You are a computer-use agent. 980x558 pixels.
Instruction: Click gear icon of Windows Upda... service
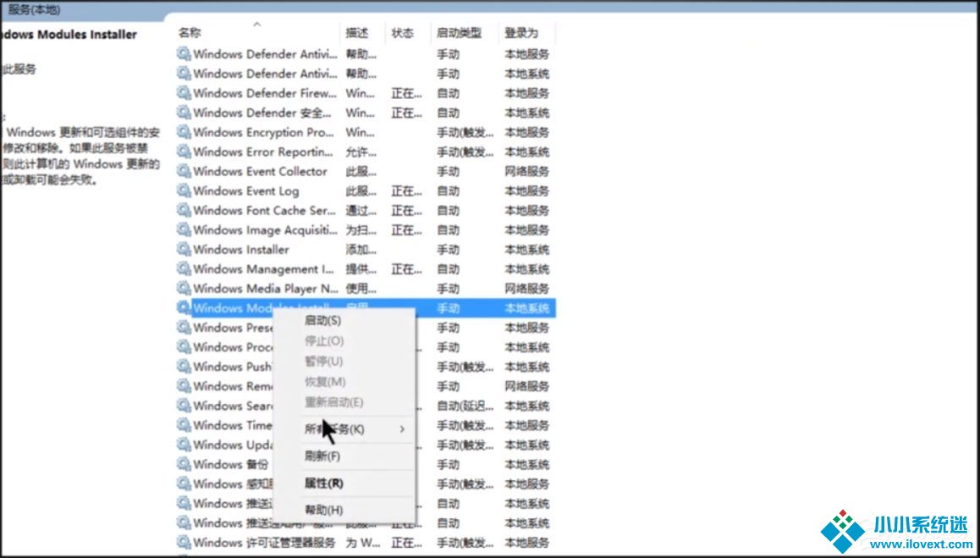[184, 445]
